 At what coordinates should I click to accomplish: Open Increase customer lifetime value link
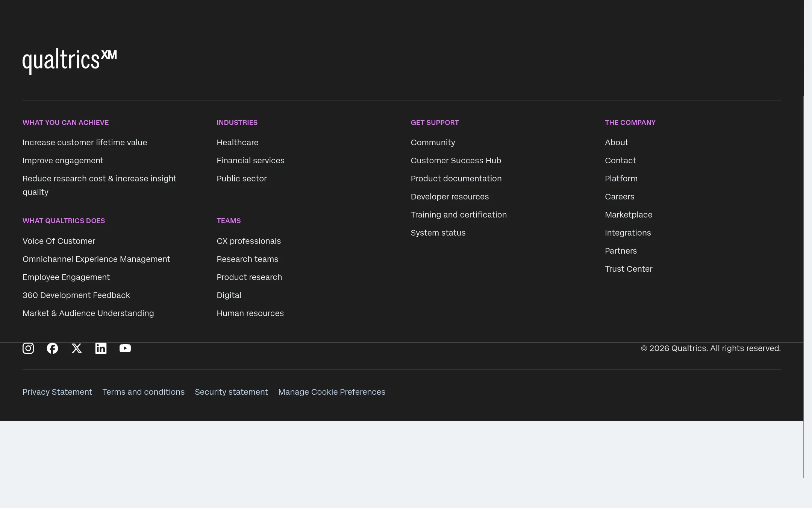coord(85,143)
